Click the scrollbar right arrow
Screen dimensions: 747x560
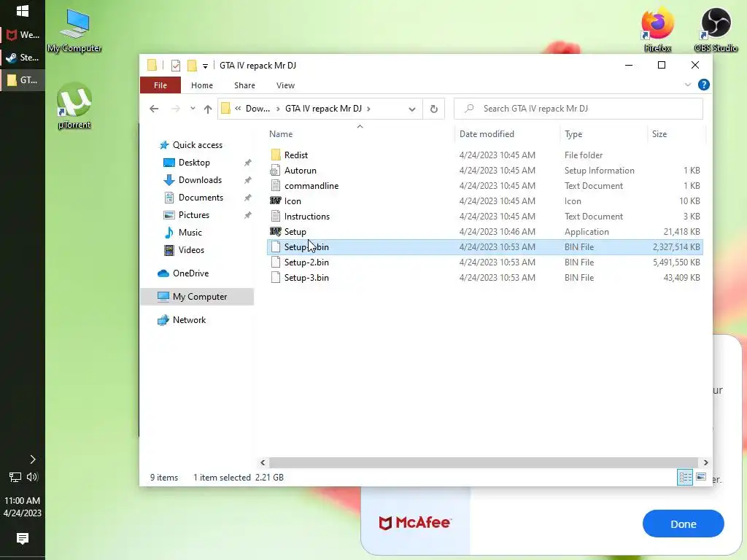pos(705,462)
